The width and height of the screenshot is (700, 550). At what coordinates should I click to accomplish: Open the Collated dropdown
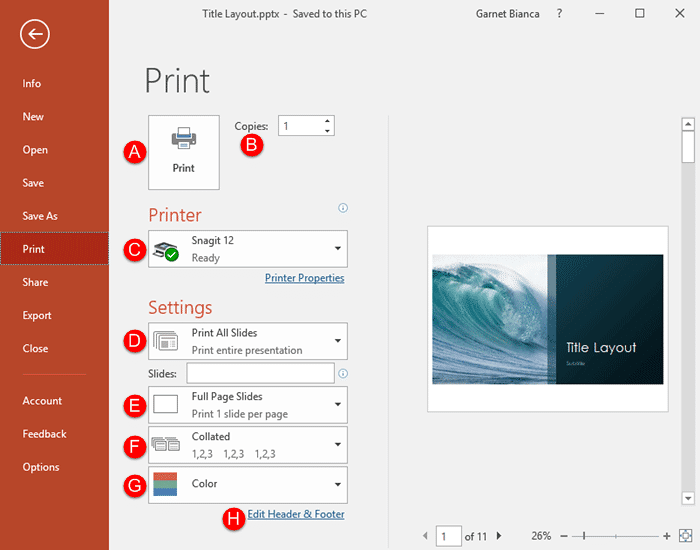coord(248,445)
